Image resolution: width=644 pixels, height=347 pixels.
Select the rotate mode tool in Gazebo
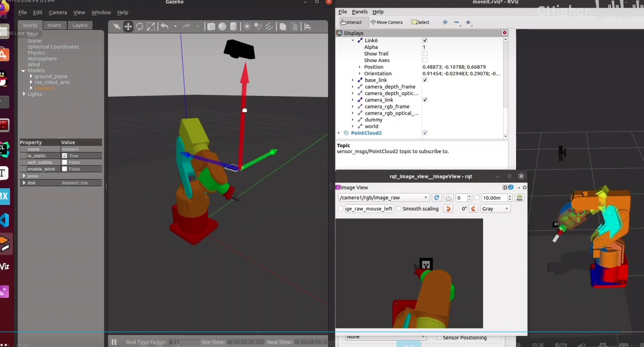(140, 26)
